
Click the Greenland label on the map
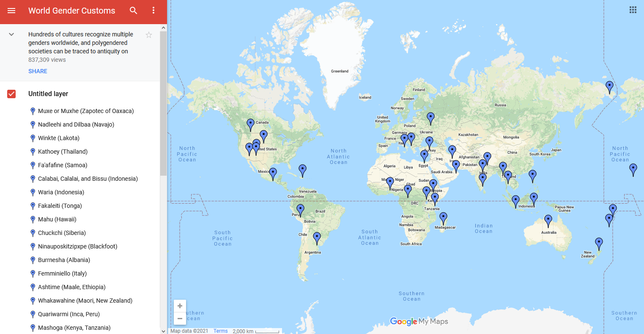pyautogui.click(x=340, y=71)
